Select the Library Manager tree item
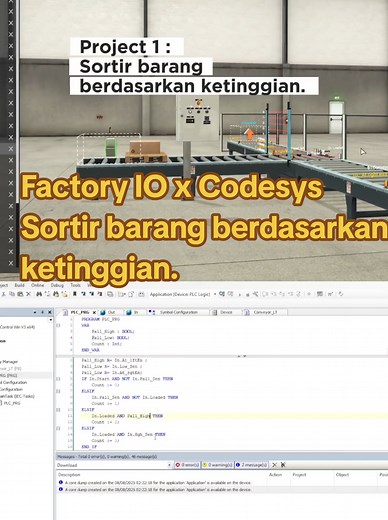This screenshot has height=520, width=388. 9,362
